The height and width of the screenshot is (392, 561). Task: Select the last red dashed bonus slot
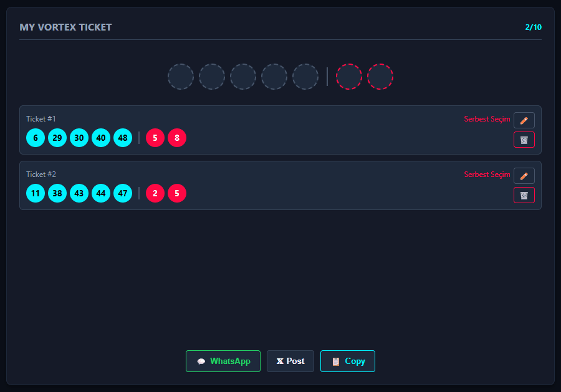click(x=380, y=77)
